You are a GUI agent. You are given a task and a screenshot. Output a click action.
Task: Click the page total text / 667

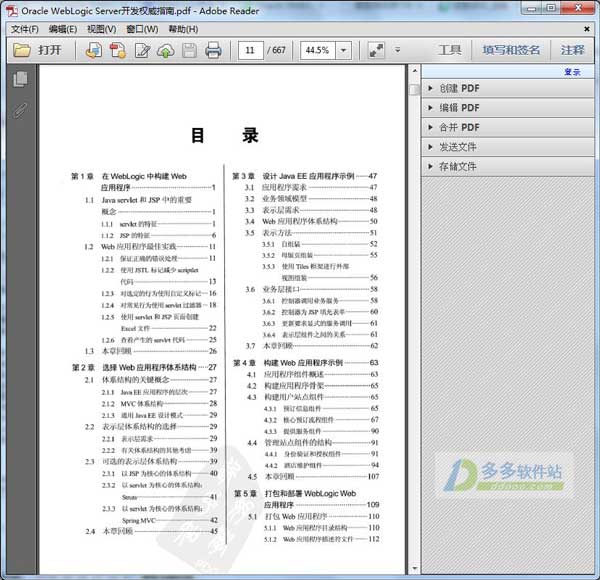(x=276, y=50)
